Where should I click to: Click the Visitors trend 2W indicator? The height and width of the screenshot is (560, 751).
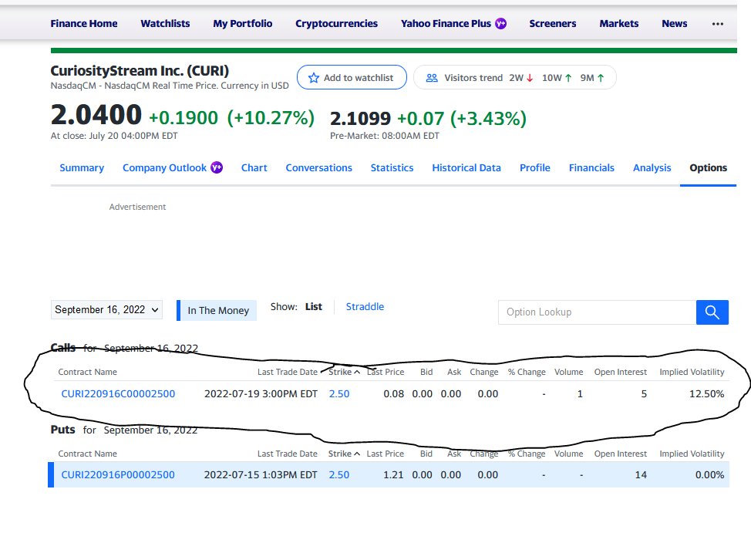(521, 78)
